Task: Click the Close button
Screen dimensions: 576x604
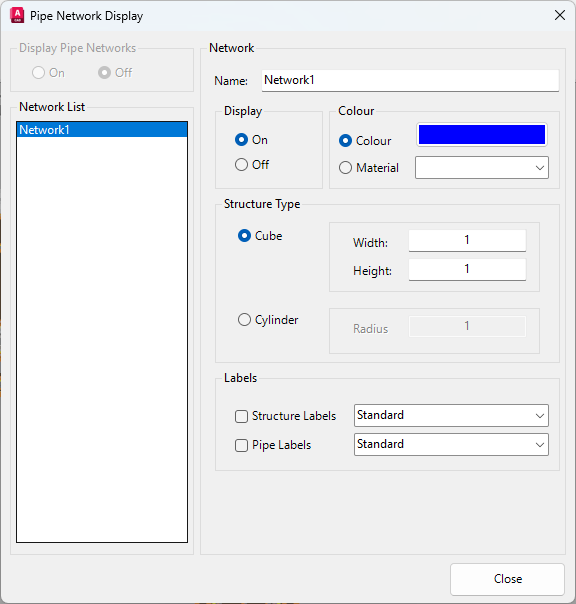Action: click(x=507, y=579)
